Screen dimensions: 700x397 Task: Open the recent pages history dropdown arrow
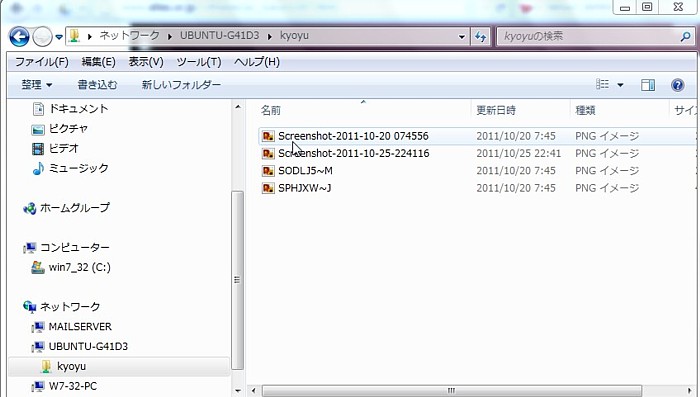click(59, 37)
